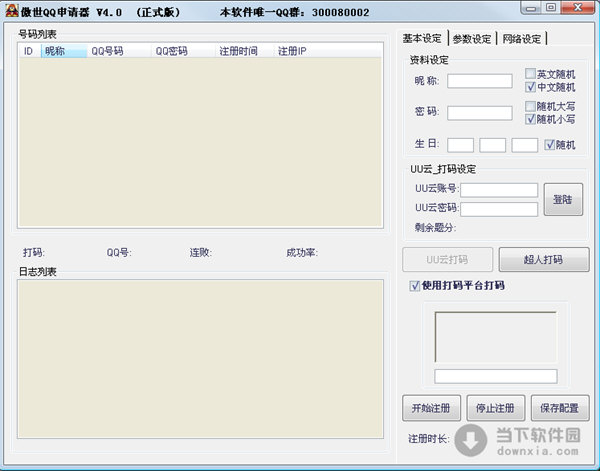Open the 网络设定 tab

(521, 39)
